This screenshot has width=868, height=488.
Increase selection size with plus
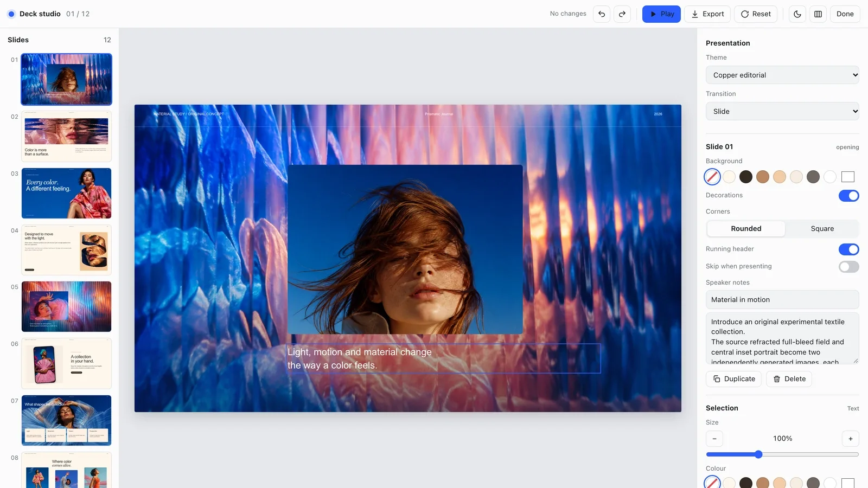pos(851,439)
